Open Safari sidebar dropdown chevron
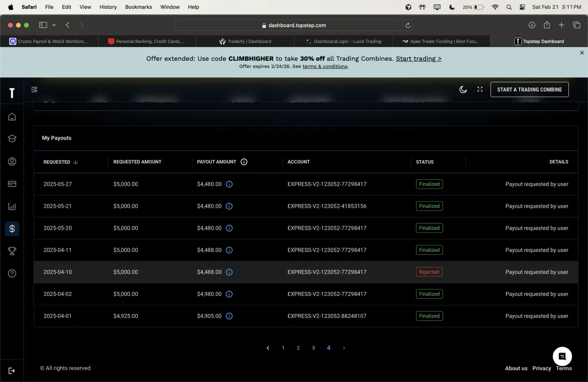The image size is (588, 382). pos(54,25)
